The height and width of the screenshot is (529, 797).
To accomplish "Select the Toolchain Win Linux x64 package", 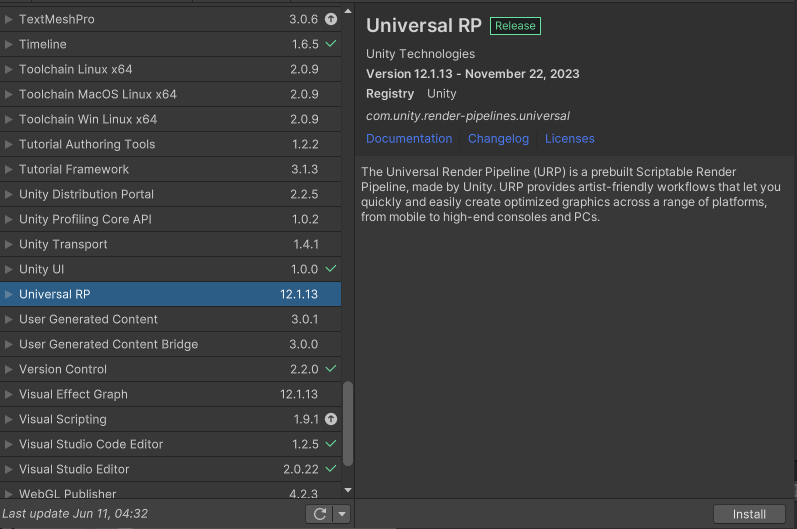I will click(x=170, y=119).
